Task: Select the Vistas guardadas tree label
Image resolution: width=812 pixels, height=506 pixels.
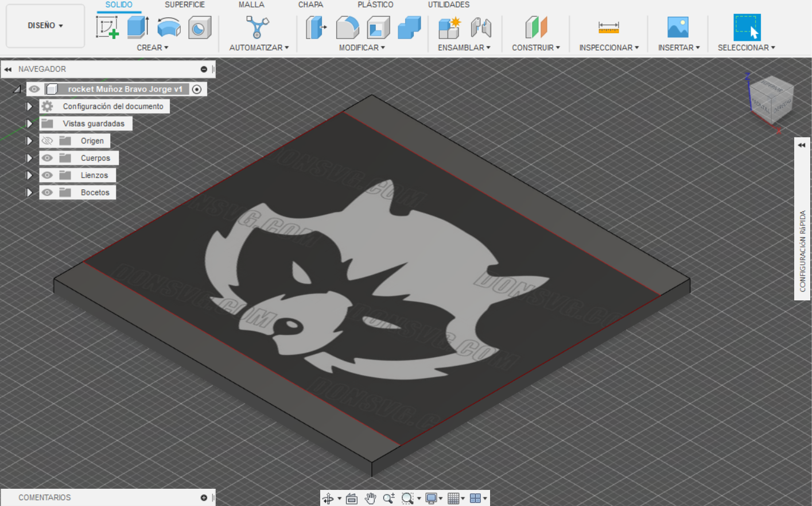Action: point(94,123)
